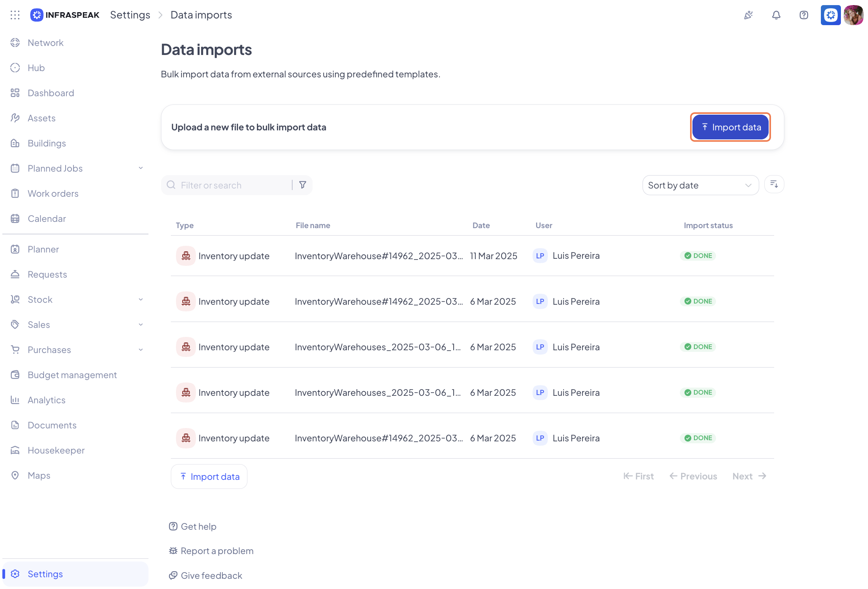The width and height of the screenshot is (868, 589).
Task: Click the Filter or search field
Action: [232, 185]
